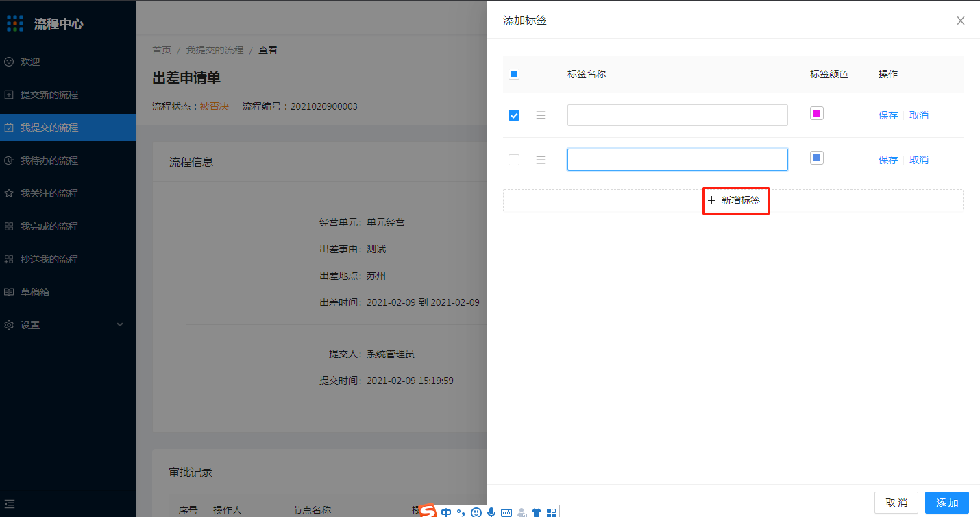Click 新增标签 to add a label
Viewport: 980px width, 517px height.
coord(733,200)
